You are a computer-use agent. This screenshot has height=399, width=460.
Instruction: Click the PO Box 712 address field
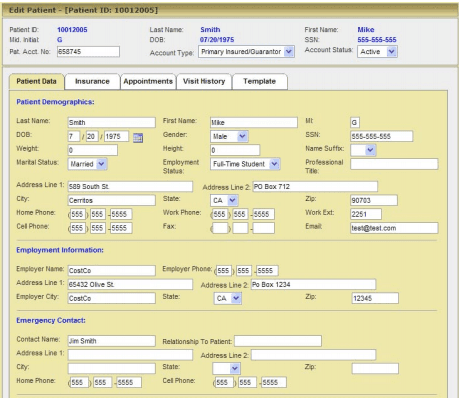(x=315, y=187)
